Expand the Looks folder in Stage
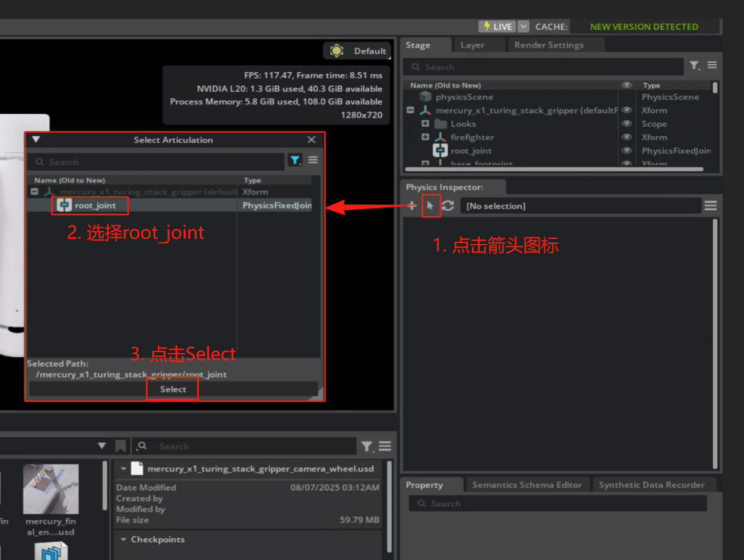The image size is (744, 560). click(425, 124)
